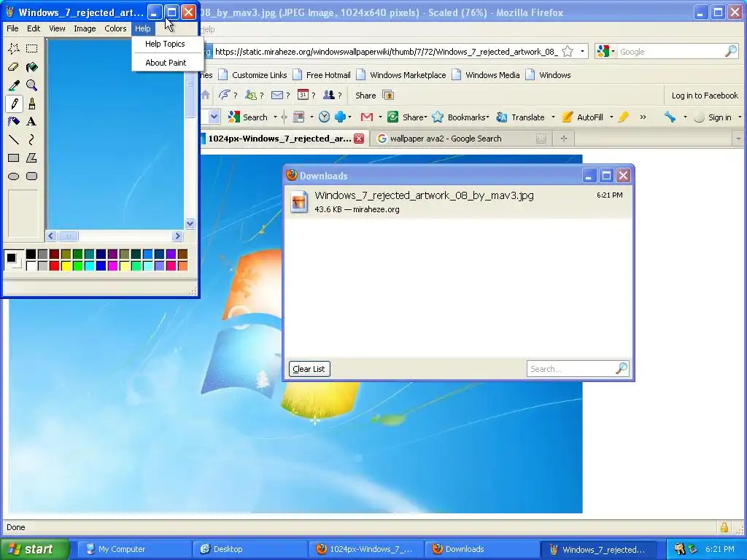Open the Paint File menu
The image size is (747, 560).
[12, 28]
